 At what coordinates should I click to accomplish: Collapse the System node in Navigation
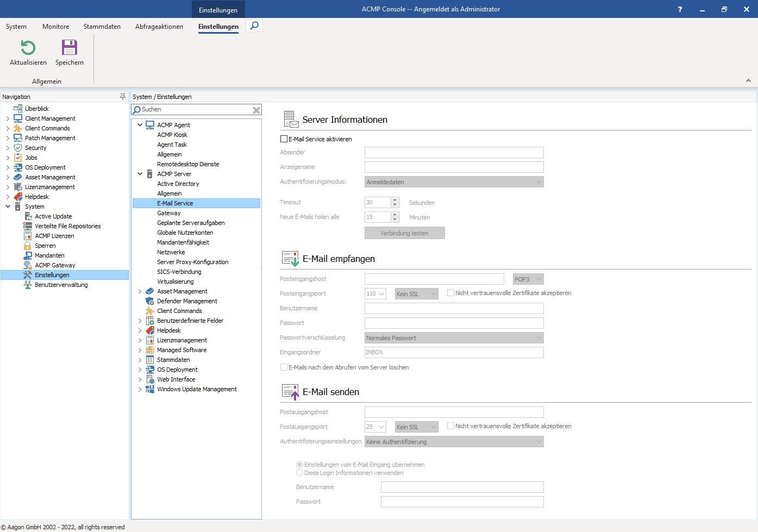pos(8,206)
